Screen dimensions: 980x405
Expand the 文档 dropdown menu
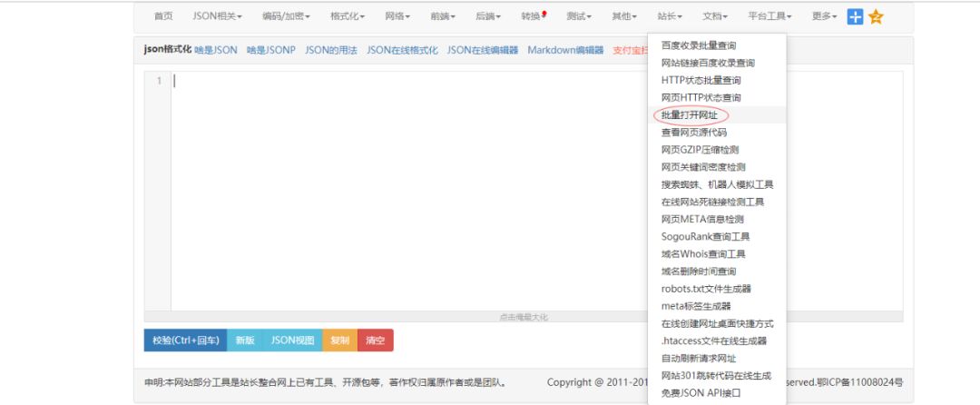(715, 17)
